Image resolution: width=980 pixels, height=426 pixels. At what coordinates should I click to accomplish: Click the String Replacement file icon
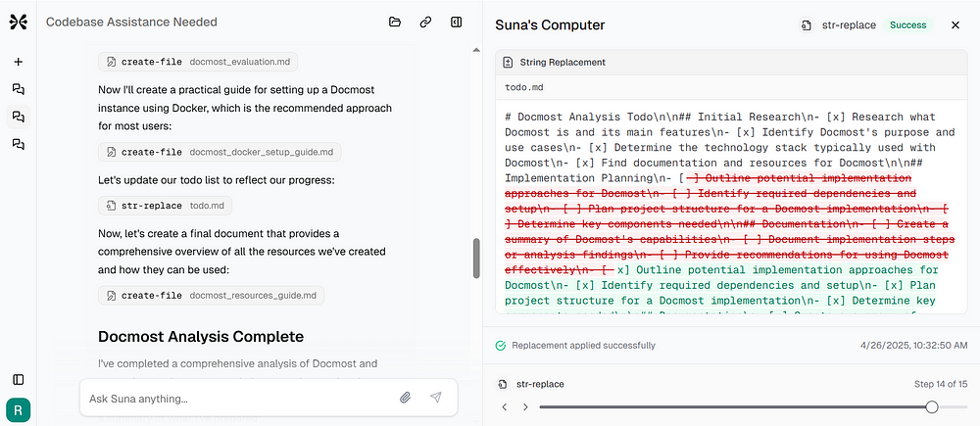pyautogui.click(x=508, y=63)
